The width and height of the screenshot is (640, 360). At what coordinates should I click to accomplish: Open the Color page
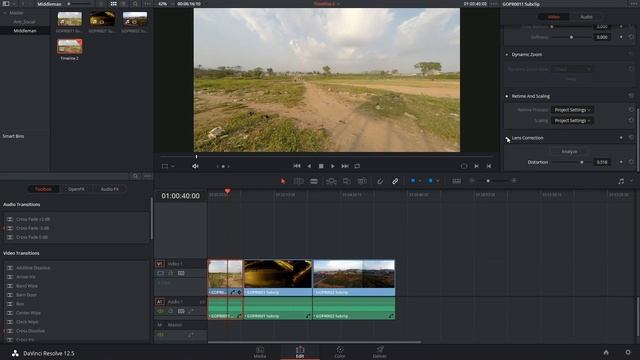pyautogui.click(x=340, y=352)
